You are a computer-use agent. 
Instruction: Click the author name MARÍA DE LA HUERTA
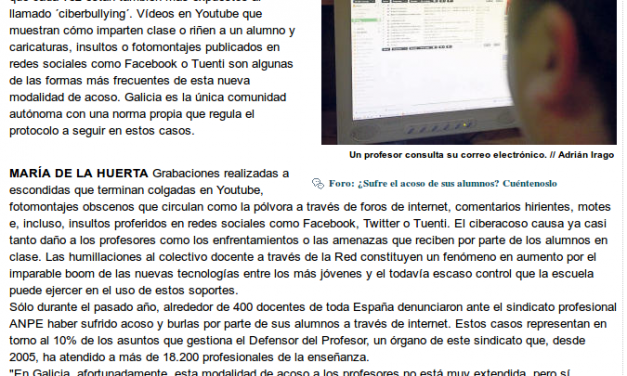[x=79, y=174]
